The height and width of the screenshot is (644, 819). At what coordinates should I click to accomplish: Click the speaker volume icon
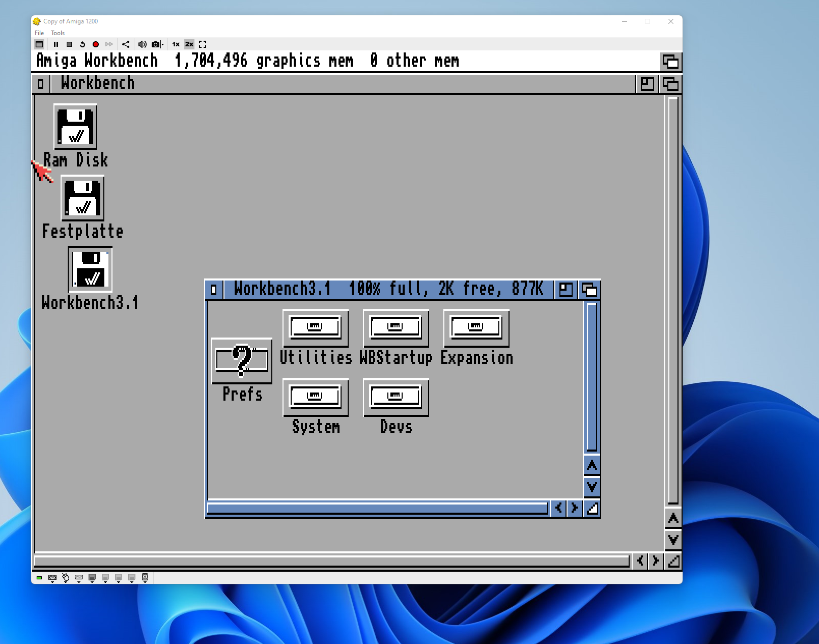(x=142, y=44)
